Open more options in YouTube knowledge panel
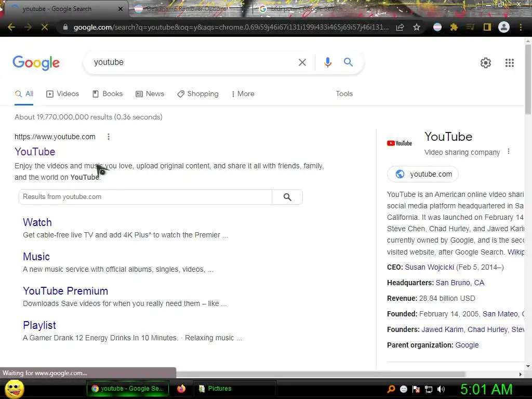Screen dimensions: 532x399 click(x=508, y=151)
